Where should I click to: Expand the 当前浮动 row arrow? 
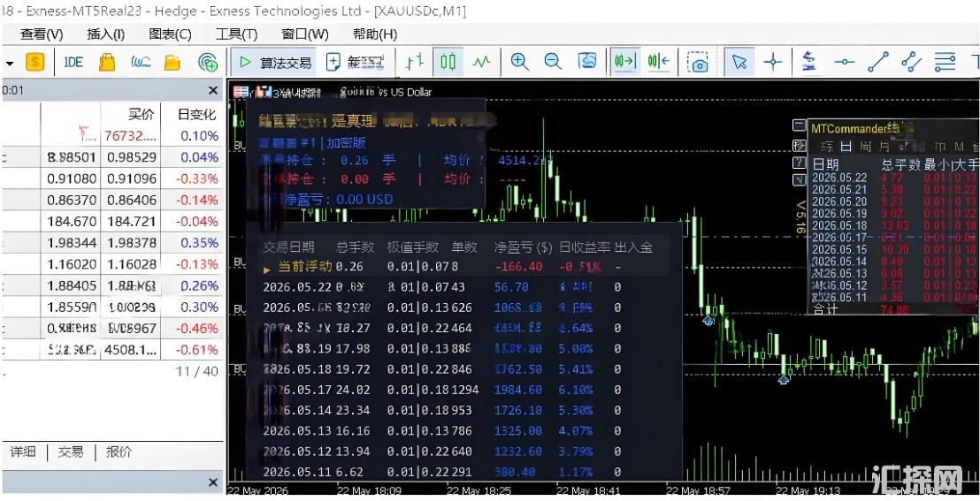click(267, 269)
